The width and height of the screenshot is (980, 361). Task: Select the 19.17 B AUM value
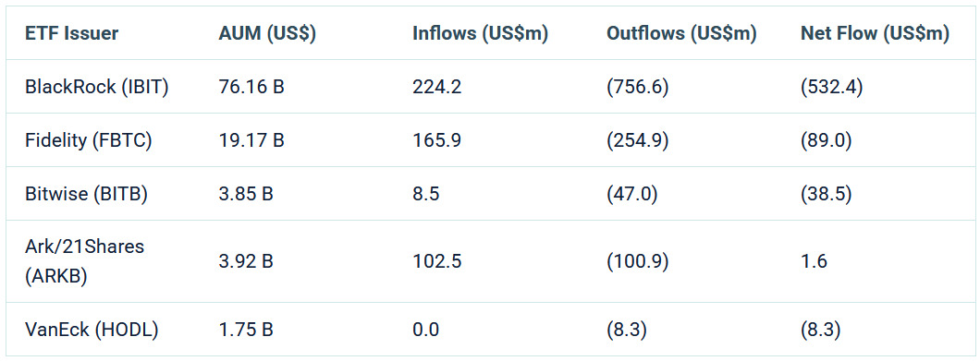[x=251, y=140]
